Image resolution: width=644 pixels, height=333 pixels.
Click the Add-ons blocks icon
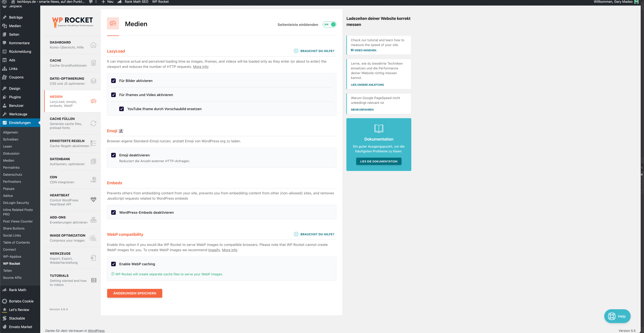pos(93,220)
